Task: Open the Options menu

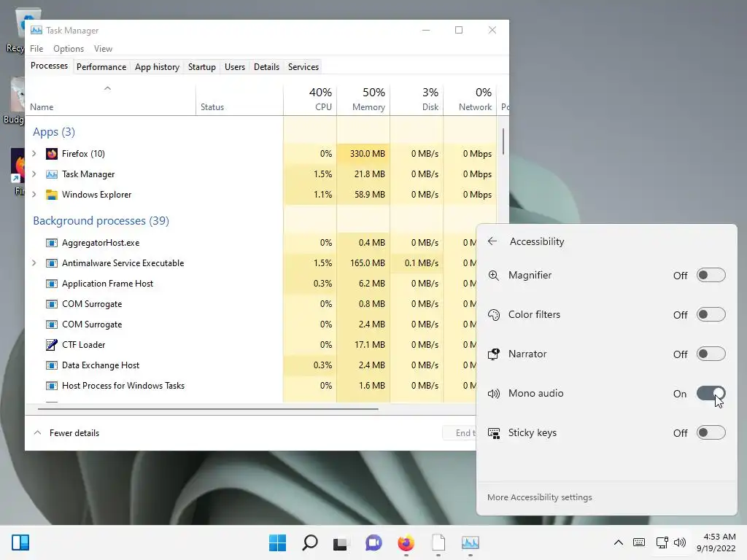Action: click(69, 49)
